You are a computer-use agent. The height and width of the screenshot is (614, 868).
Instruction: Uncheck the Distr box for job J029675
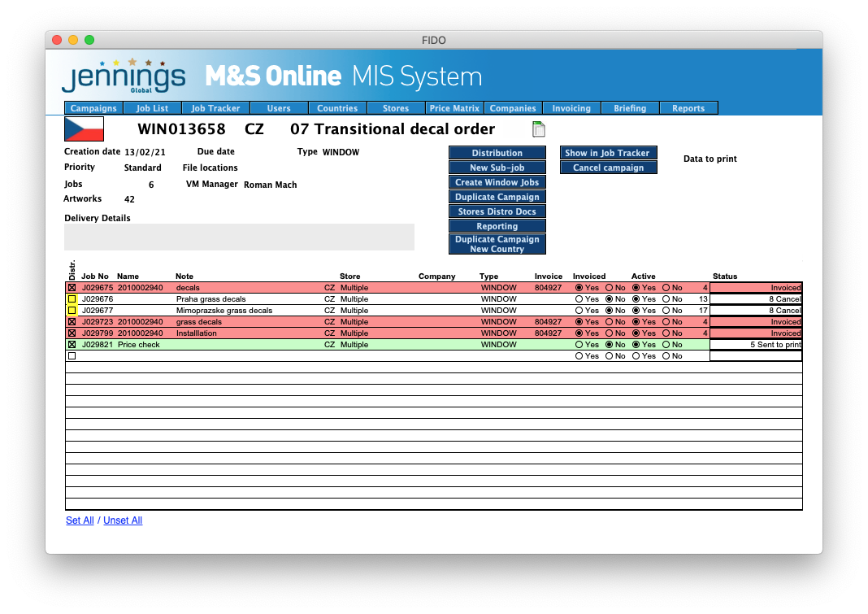(71, 288)
